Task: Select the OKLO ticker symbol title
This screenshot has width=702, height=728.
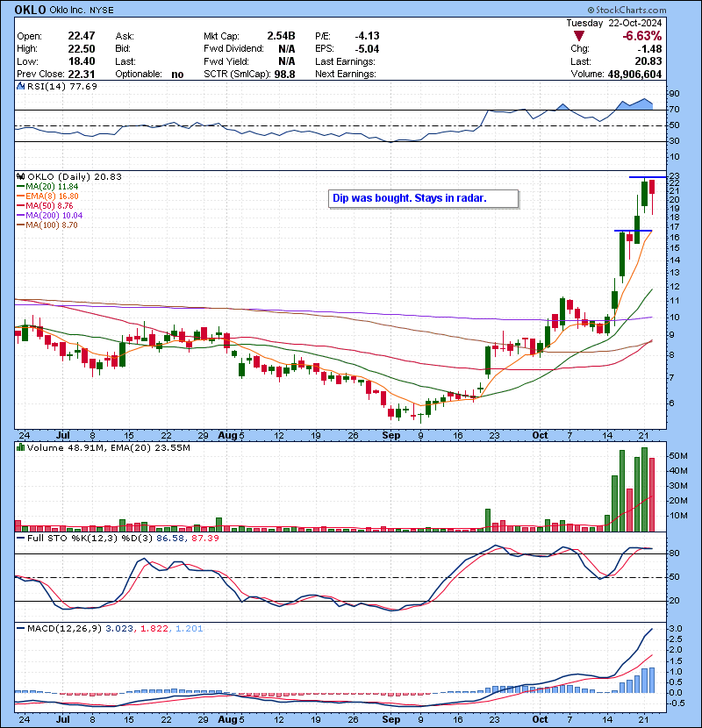Action: [x=30, y=10]
